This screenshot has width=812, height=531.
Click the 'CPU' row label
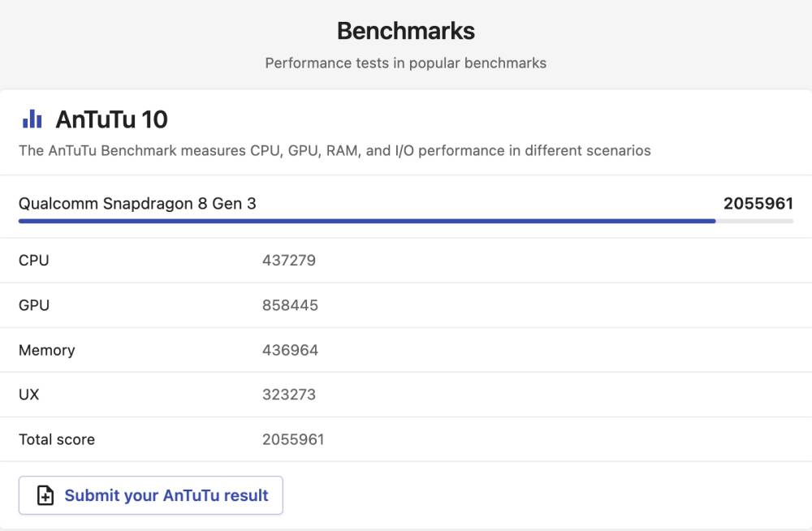[x=33, y=260]
